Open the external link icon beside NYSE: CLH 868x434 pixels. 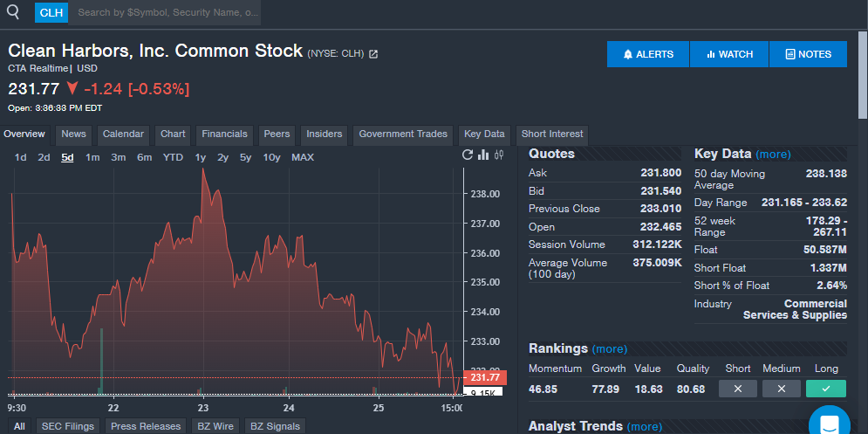click(x=373, y=54)
